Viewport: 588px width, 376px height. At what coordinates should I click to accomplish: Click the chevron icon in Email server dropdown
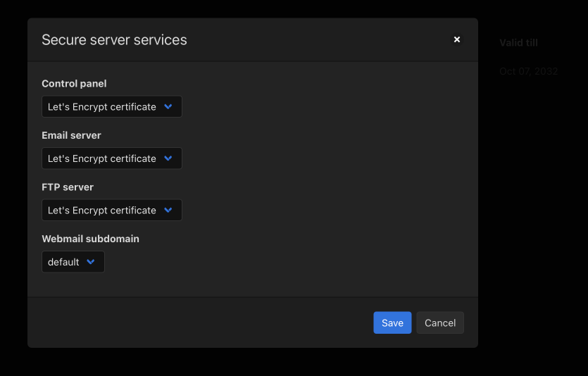tap(168, 158)
